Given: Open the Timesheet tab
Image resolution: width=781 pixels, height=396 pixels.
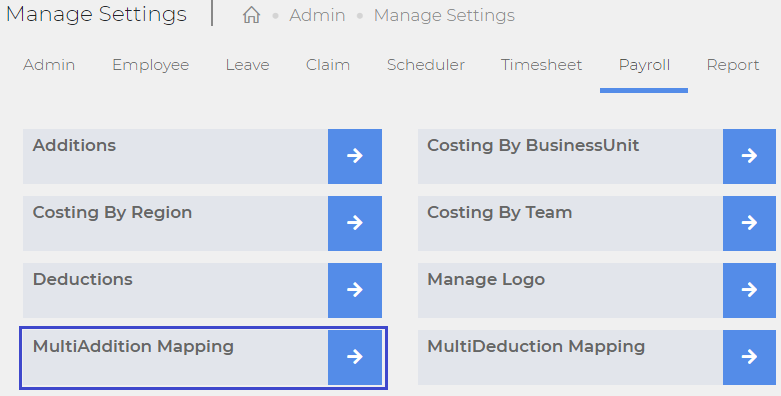Looking at the screenshot, I should [541, 65].
